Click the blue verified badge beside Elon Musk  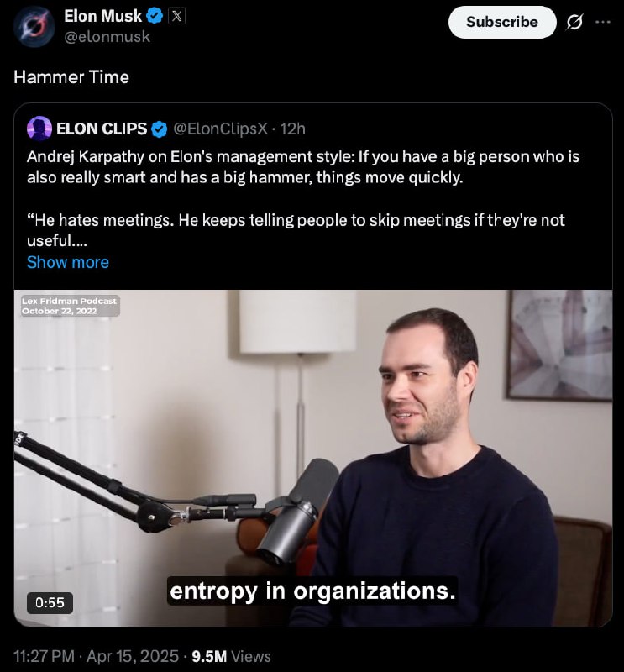pyautogui.click(x=155, y=17)
